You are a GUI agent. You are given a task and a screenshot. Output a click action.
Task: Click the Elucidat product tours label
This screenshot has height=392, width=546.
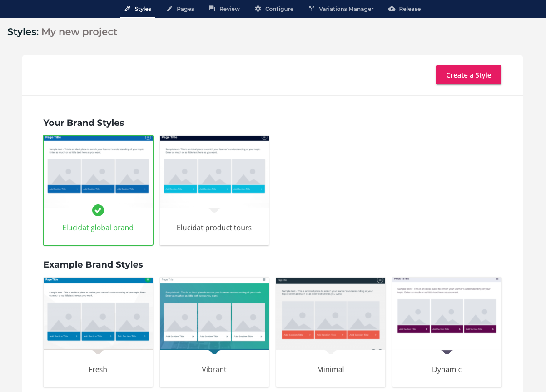[x=214, y=228]
